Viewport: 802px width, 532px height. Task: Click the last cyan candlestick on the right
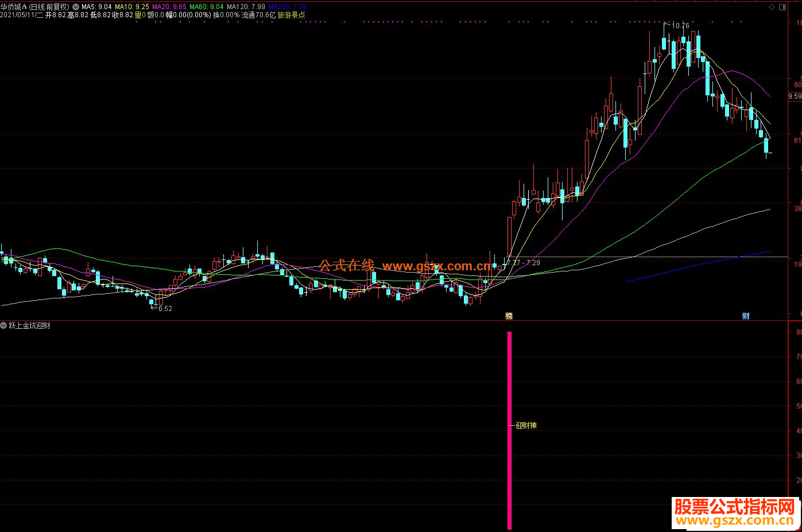[x=766, y=146]
